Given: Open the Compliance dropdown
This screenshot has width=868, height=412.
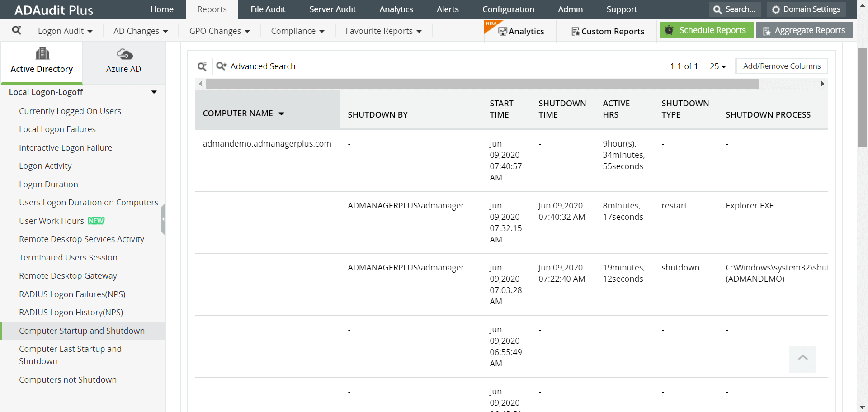Looking at the screenshot, I should click(x=297, y=31).
